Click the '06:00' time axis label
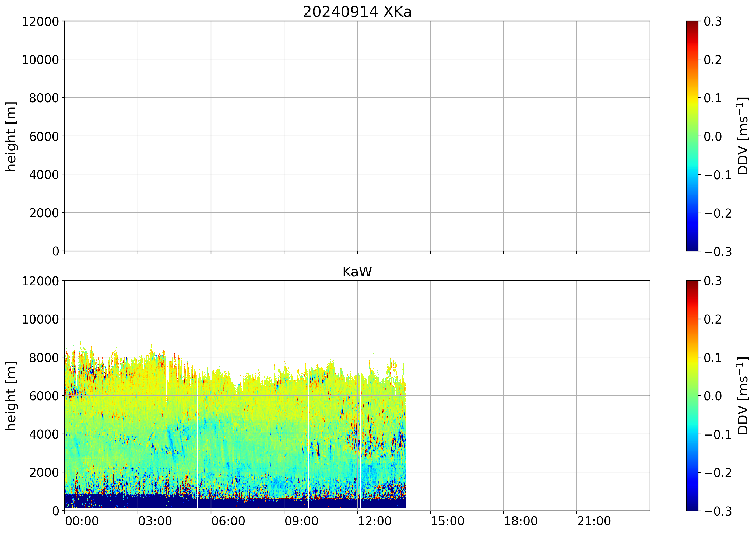 (x=228, y=521)
